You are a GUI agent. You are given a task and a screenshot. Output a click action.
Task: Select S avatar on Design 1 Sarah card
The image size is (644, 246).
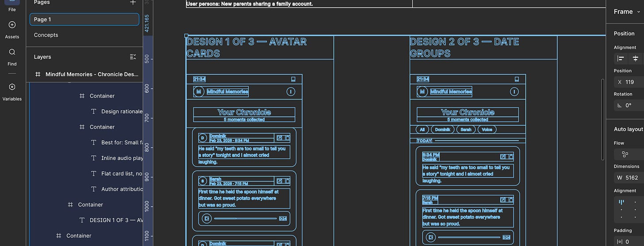tap(203, 181)
